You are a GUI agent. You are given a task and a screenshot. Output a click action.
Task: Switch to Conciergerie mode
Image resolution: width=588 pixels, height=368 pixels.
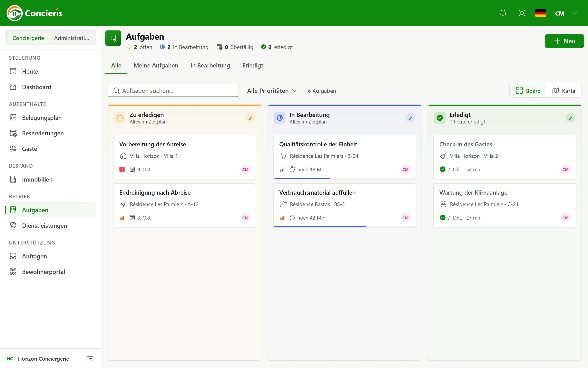click(x=28, y=38)
